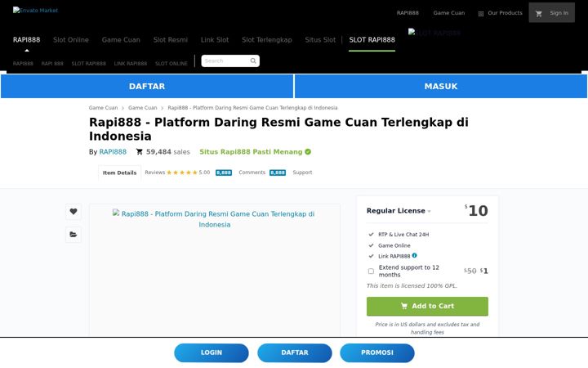Click the Envato Market logo
This screenshot has width=588, height=368.
coord(35,10)
